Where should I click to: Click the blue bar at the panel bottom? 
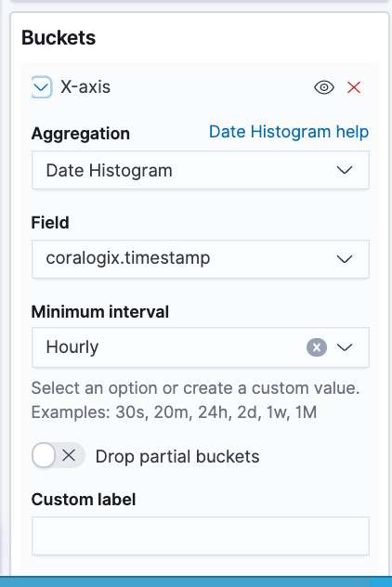click(x=196, y=581)
